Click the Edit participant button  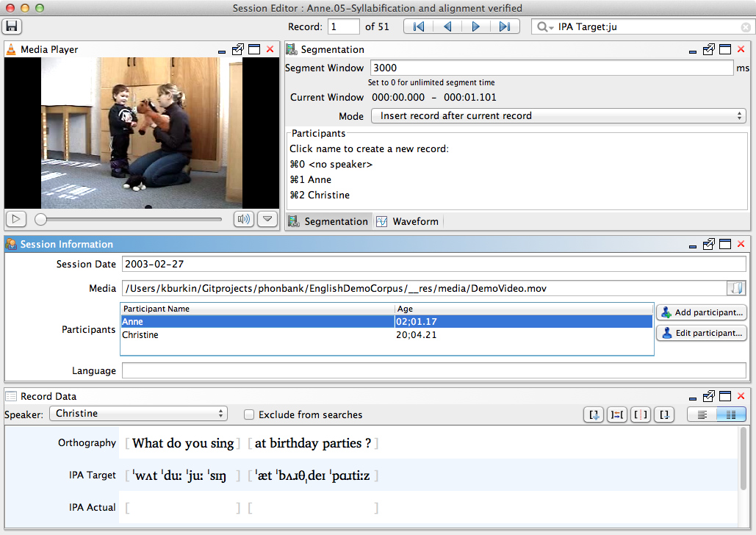(702, 333)
